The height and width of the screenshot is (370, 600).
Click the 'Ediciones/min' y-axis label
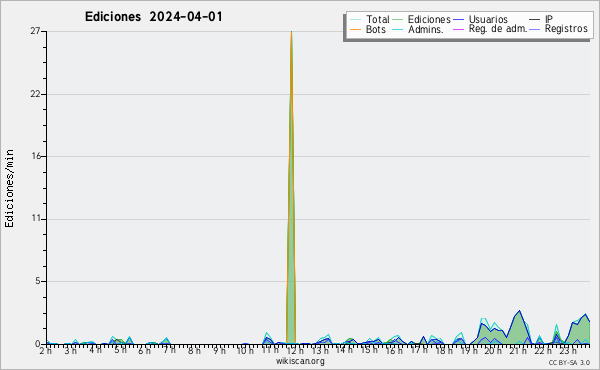9,188
